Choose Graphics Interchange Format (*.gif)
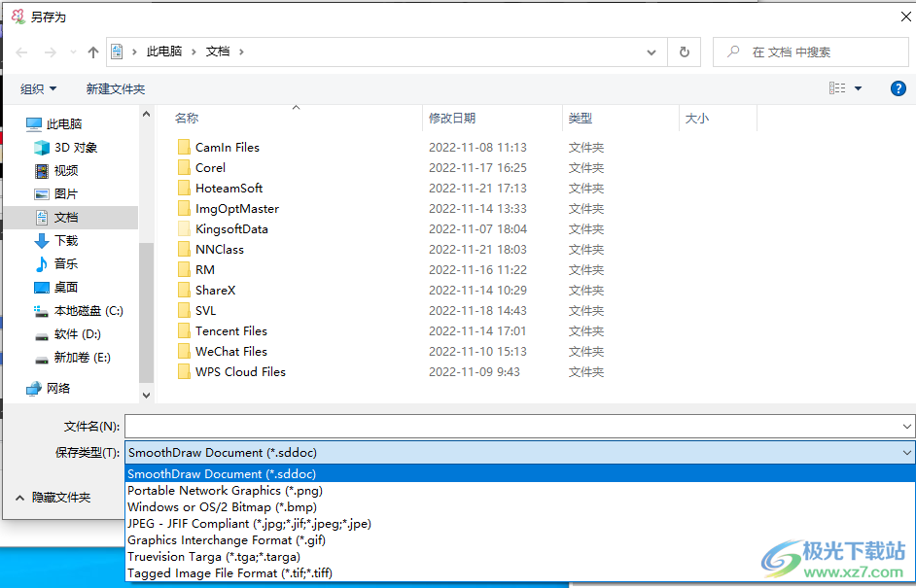The width and height of the screenshot is (916, 588). tap(520, 540)
